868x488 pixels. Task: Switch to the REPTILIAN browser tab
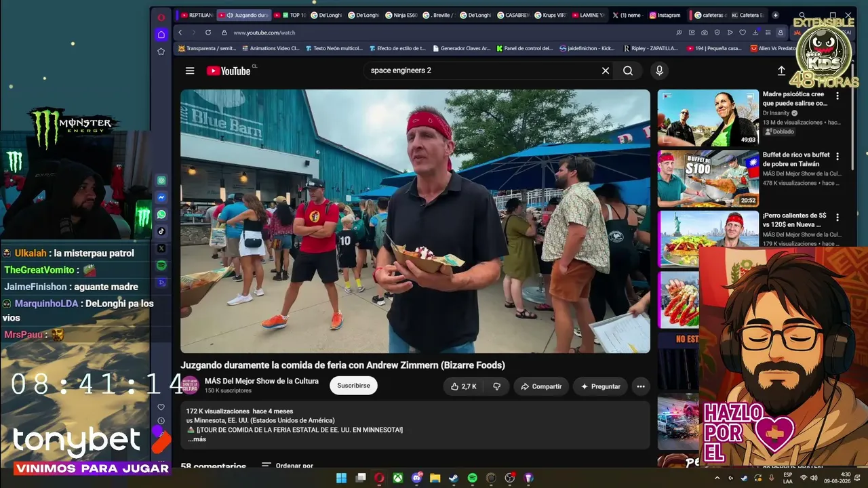click(x=196, y=15)
